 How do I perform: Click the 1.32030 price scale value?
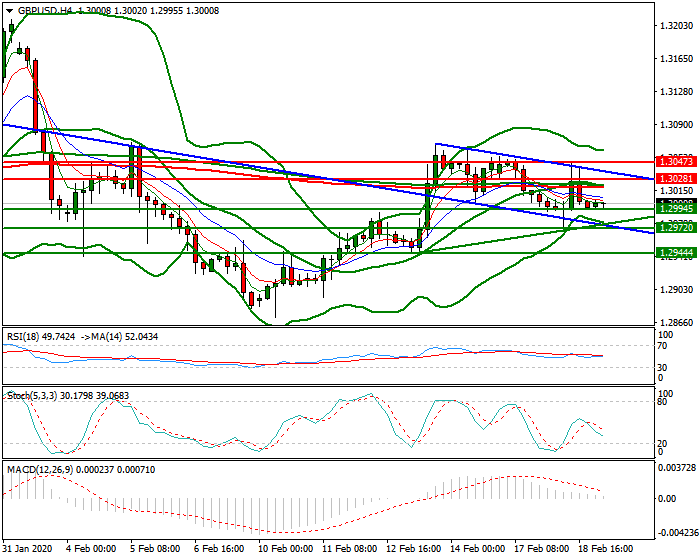point(676,26)
